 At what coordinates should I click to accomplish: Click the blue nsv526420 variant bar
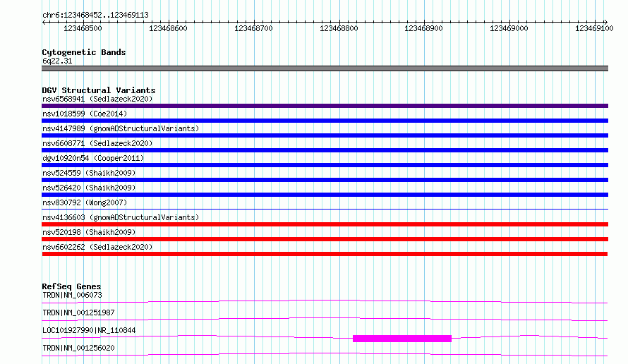coord(325,195)
